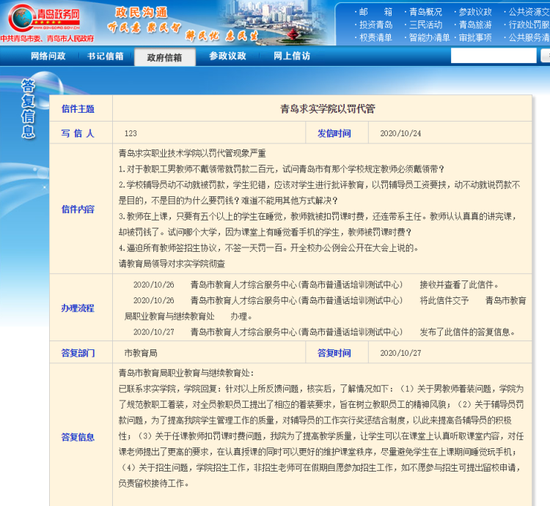Open the 参政议政 navigation tab

pos(228,56)
